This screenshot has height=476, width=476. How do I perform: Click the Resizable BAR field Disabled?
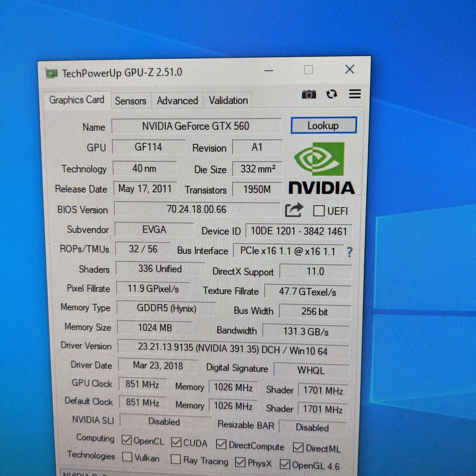[x=312, y=427]
